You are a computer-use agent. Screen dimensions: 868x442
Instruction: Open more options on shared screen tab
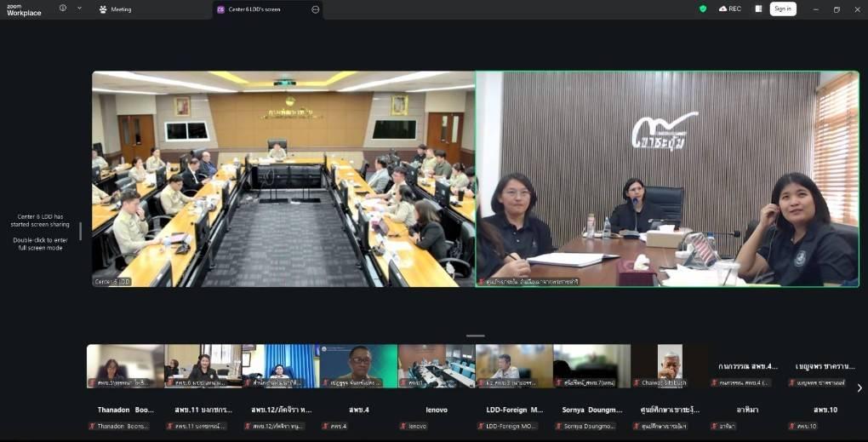pyautogui.click(x=316, y=9)
